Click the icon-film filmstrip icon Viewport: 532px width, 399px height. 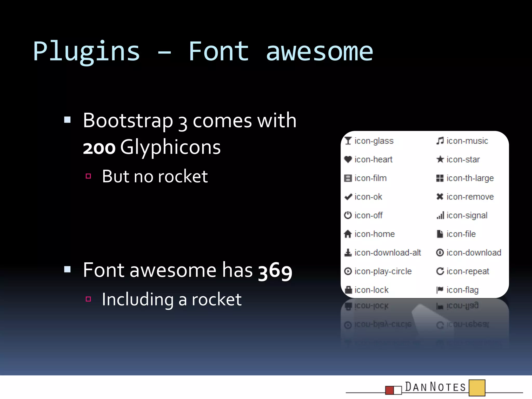[348, 178]
